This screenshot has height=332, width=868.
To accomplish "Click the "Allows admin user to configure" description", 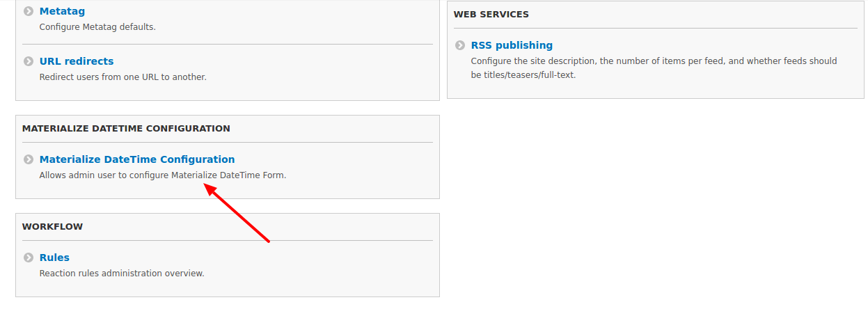I will point(163,175).
